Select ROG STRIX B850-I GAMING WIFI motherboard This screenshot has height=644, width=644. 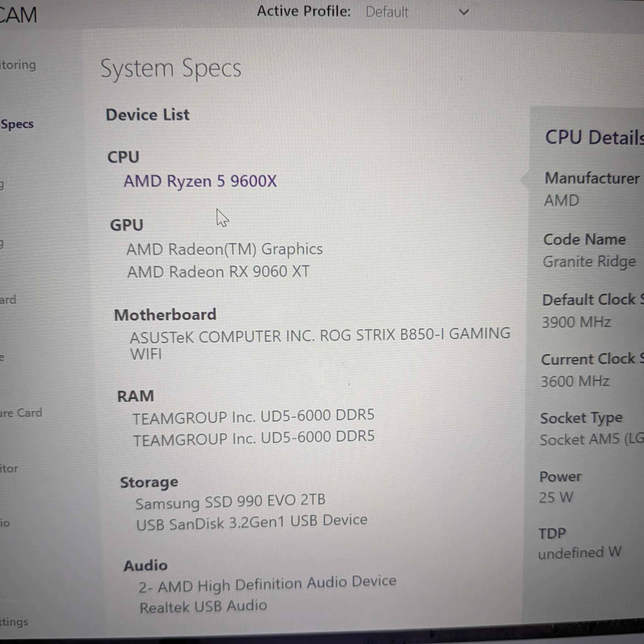point(320,343)
